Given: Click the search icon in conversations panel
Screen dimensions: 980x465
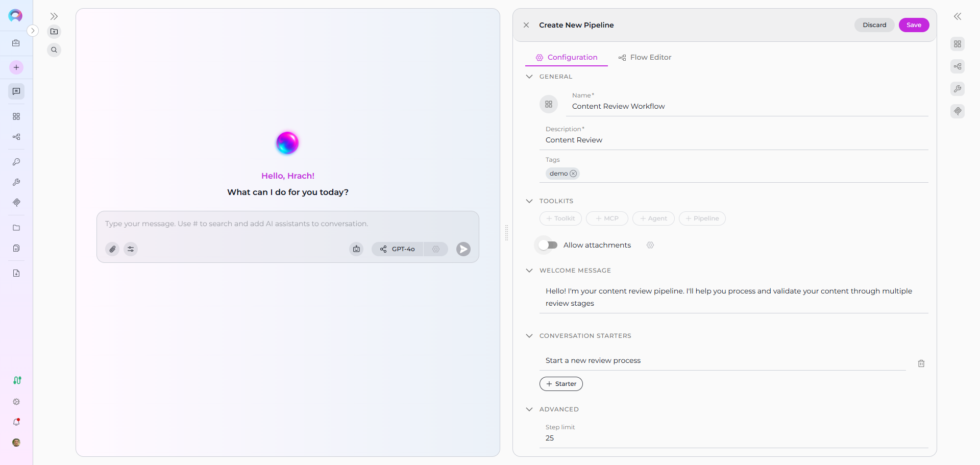Looking at the screenshot, I should click(54, 50).
